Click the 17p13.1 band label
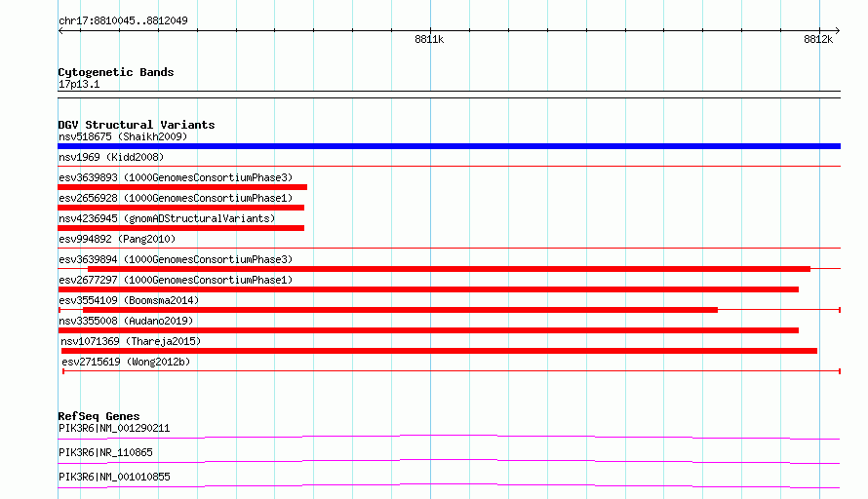The image size is (868, 499). 79,84
